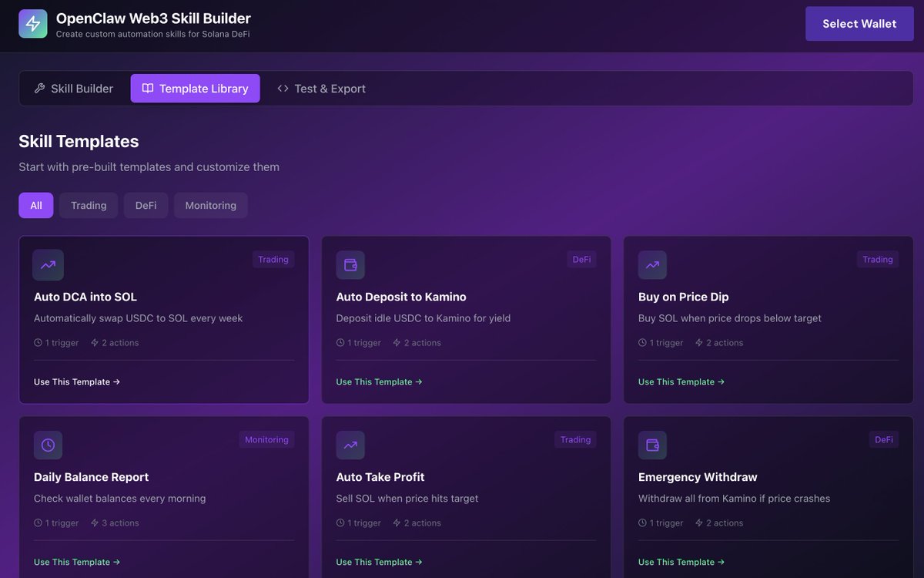Open the Template Library tab
924x578 pixels.
(196, 89)
